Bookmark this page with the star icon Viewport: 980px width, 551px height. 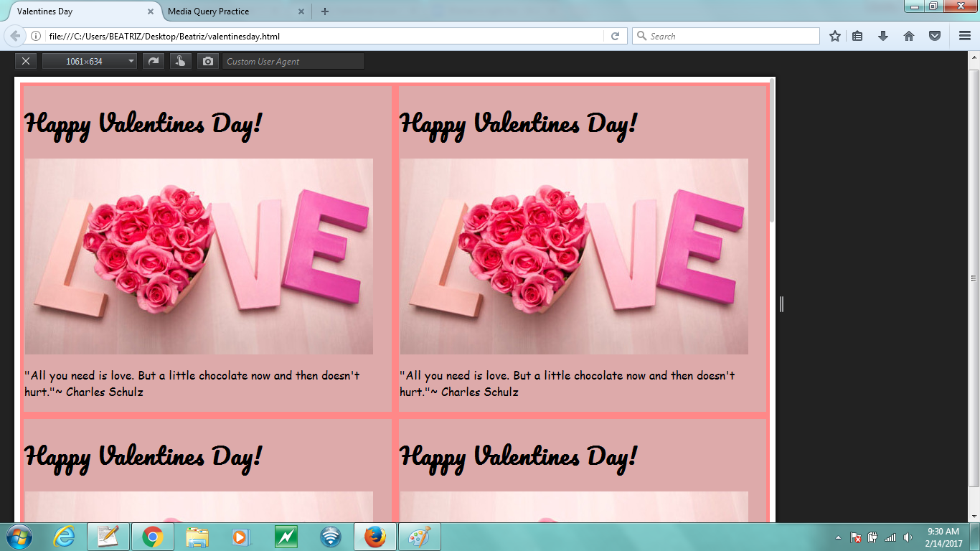point(835,36)
